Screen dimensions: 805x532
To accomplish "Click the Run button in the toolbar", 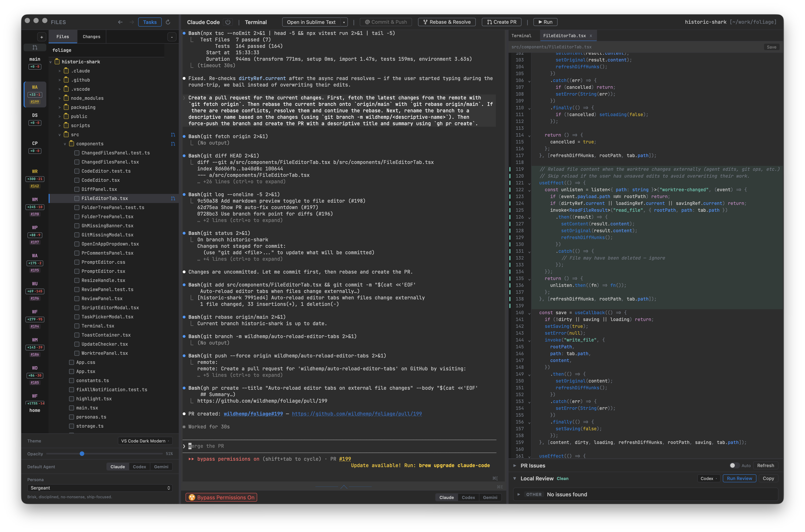I will (545, 22).
